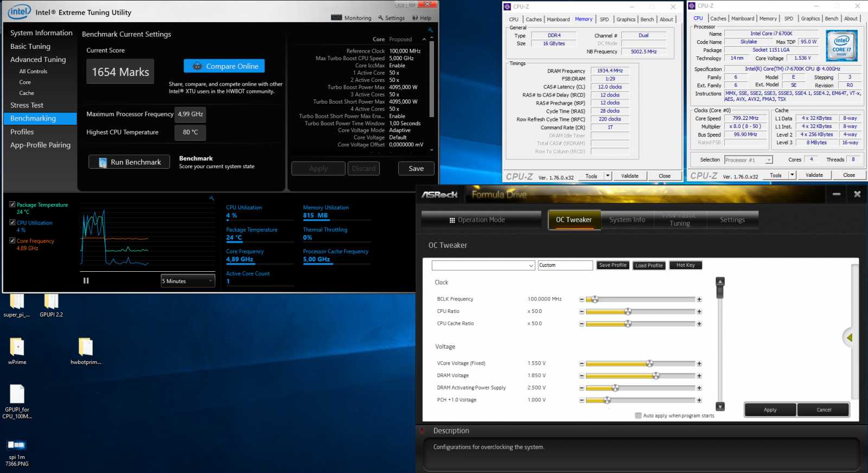The image size is (868, 473).
Task: Open the Settings tab in Formula Drive
Action: click(732, 220)
